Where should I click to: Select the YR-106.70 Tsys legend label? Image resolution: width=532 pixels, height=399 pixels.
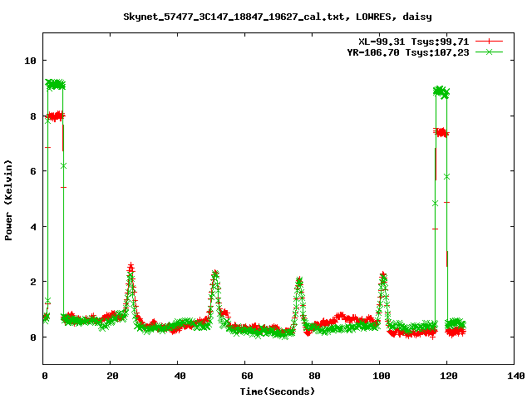click(408, 52)
